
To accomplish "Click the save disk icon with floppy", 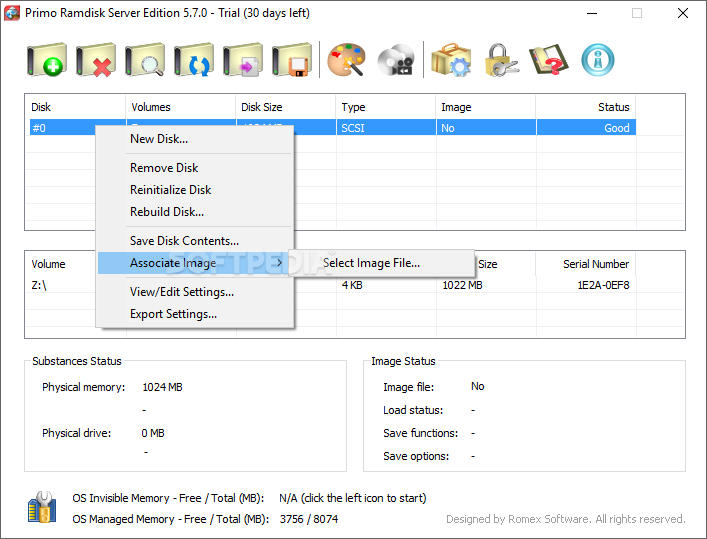I will point(292,60).
